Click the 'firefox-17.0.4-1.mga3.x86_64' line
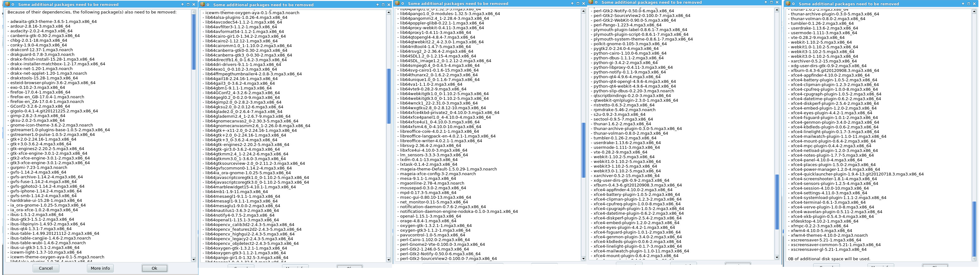This screenshot has width=980, height=275. (x=39, y=92)
